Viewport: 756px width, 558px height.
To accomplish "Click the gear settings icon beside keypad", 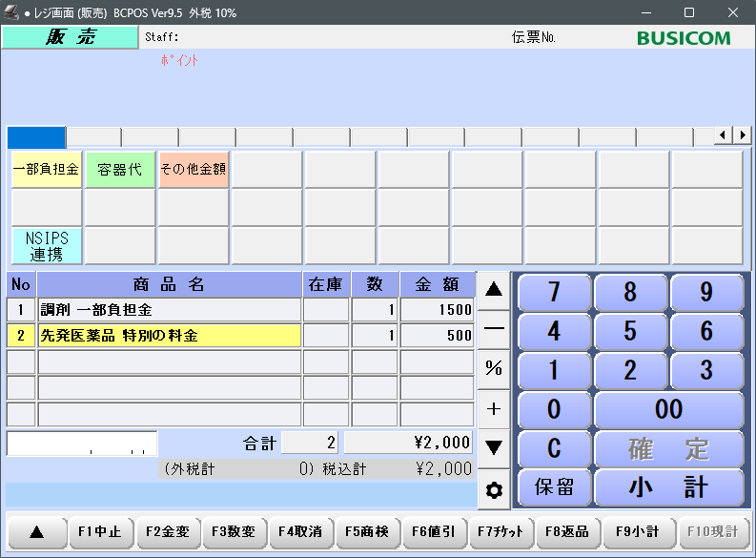I will pyautogui.click(x=494, y=490).
